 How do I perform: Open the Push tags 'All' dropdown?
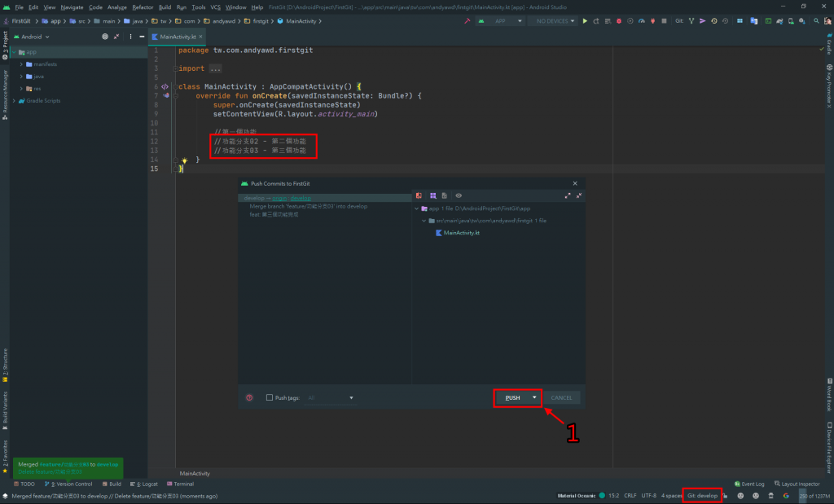point(330,397)
